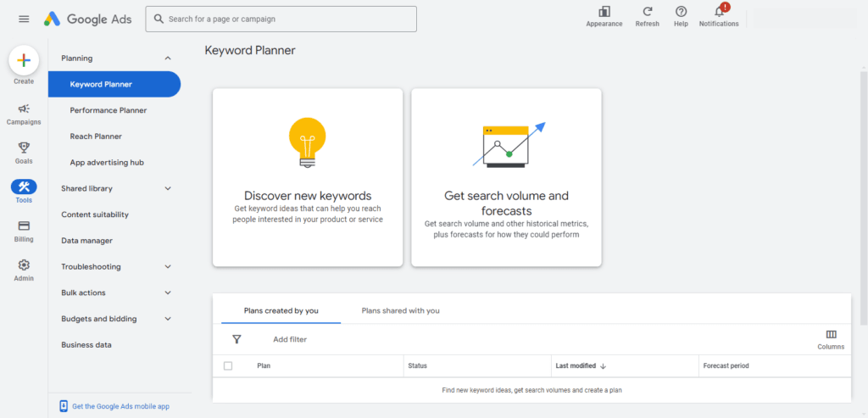Sort by the Plan column header
The height and width of the screenshot is (418, 868).
264,366
